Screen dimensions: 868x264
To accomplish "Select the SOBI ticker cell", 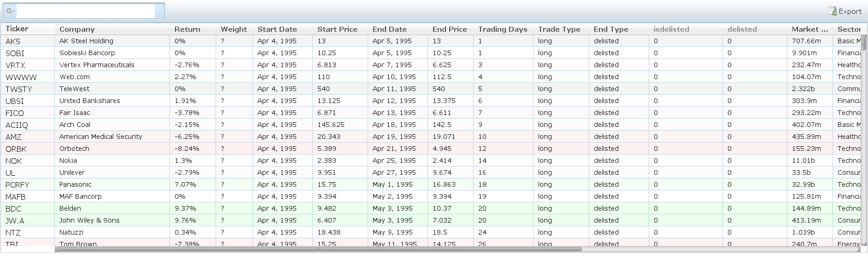I will click(28, 53).
